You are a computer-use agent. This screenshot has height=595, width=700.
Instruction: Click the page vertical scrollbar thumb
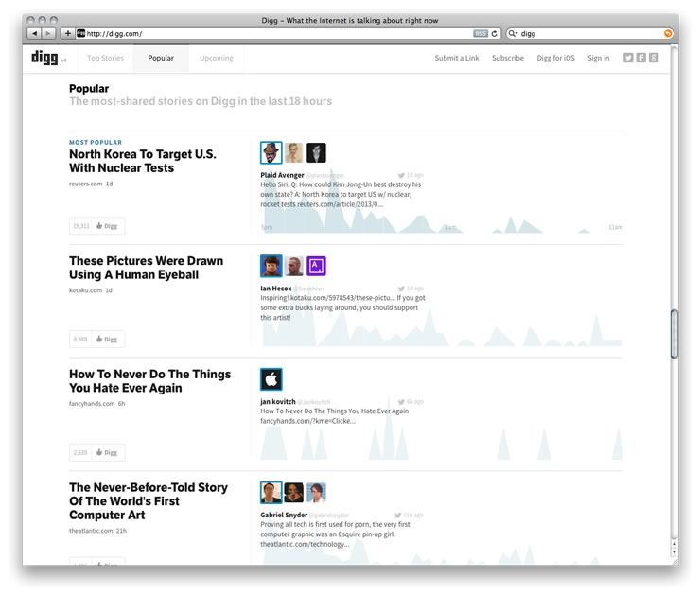tap(674, 334)
